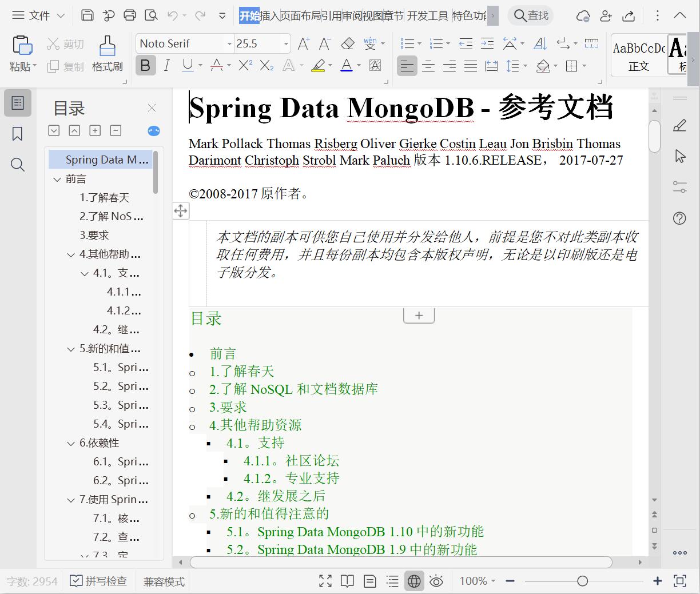Select the 正文 style
700x594 pixels.
(x=639, y=55)
